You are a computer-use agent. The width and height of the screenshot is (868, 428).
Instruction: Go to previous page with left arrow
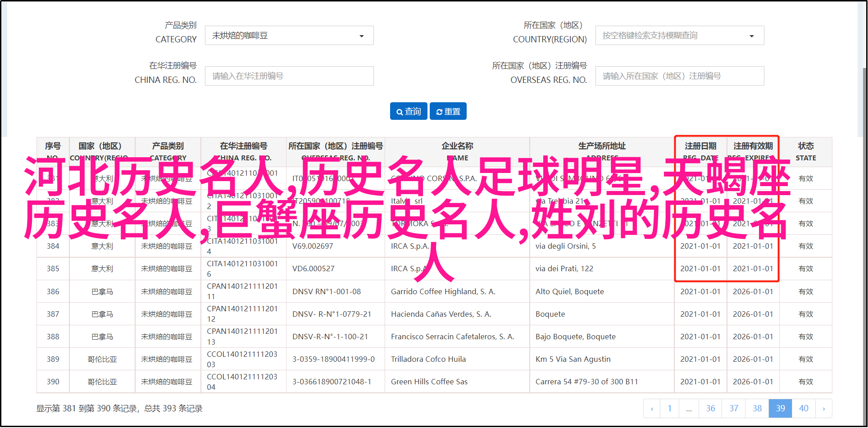(x=652, y=409)
